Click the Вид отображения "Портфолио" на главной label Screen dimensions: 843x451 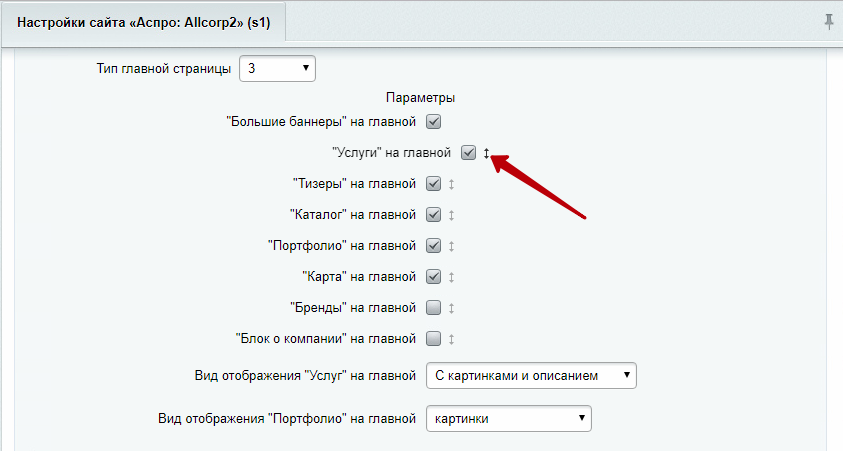[x=287, y=419]
